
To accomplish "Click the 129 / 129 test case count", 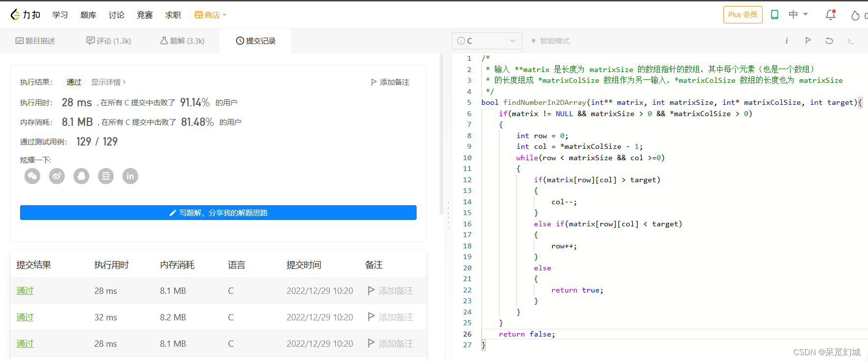I will (x=97, y=142).
